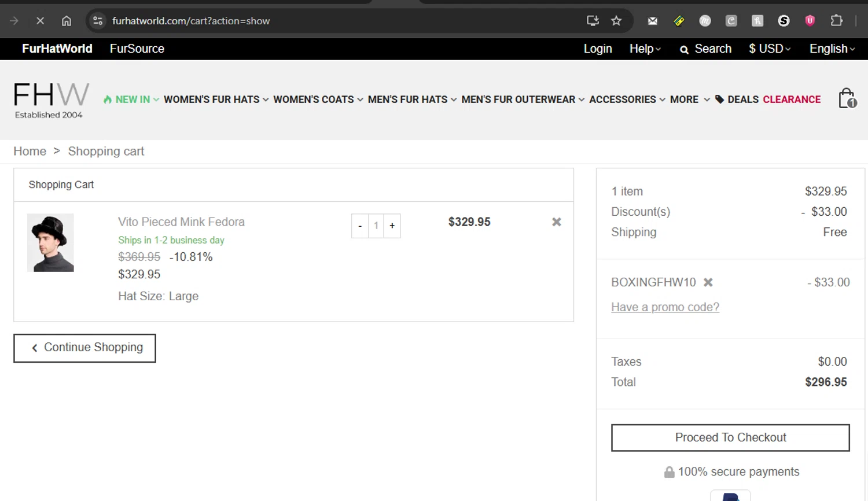Click the Shopping Cart panel heading
The width and height of the screenshot is (868, 501).
[x=61, y=185]
